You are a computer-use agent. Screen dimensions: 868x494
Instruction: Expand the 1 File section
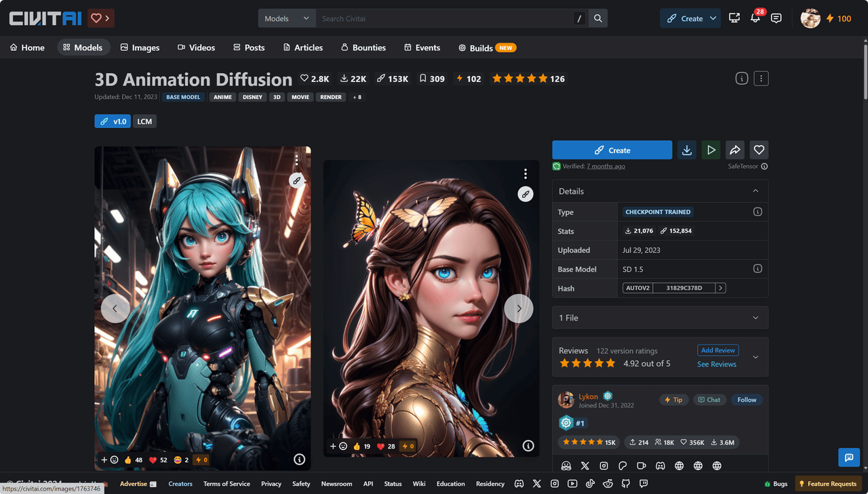660,318
